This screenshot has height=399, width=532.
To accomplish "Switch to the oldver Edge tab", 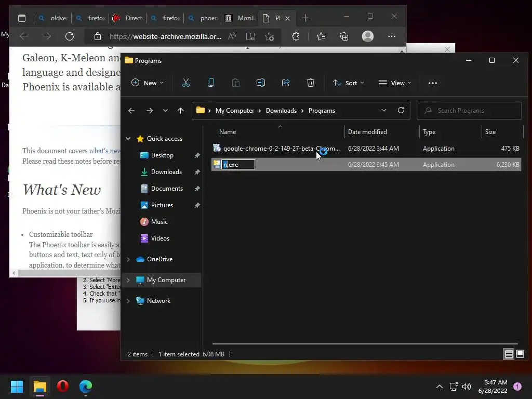I will (53, 18).
